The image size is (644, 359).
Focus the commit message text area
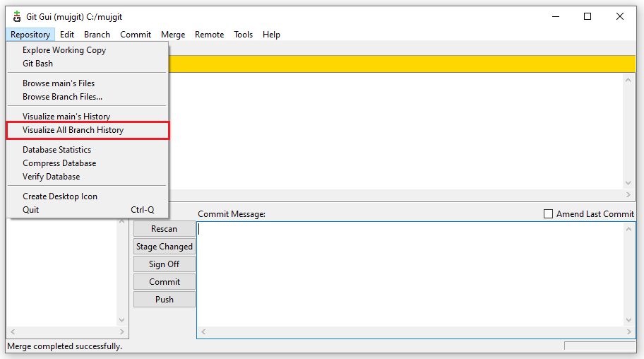pyautogui.click(x=411, y=274)
